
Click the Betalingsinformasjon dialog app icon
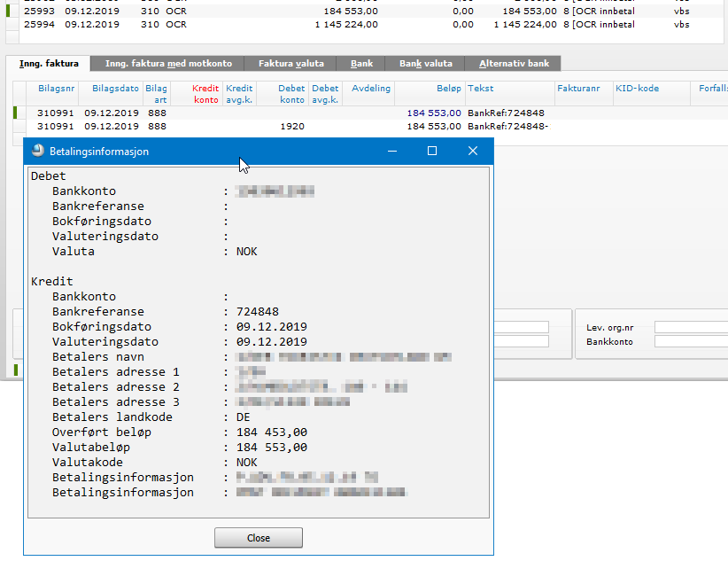[x=37, y=151]
